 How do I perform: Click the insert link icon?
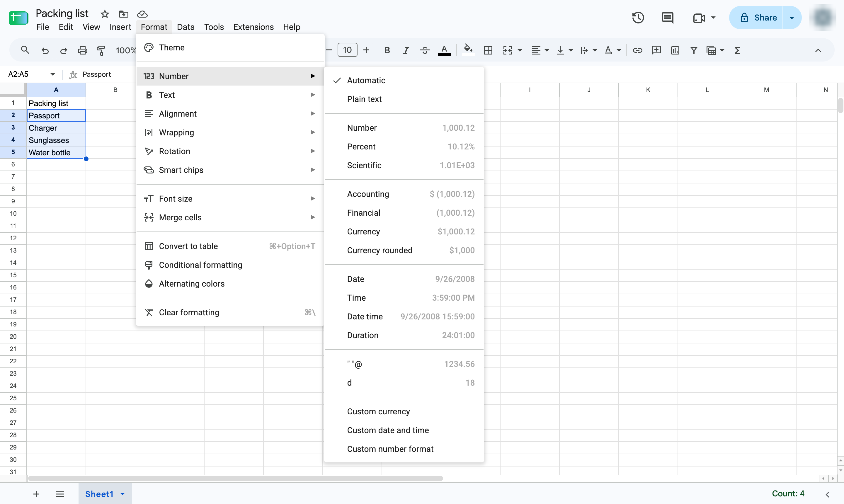[x=637, y=51]
